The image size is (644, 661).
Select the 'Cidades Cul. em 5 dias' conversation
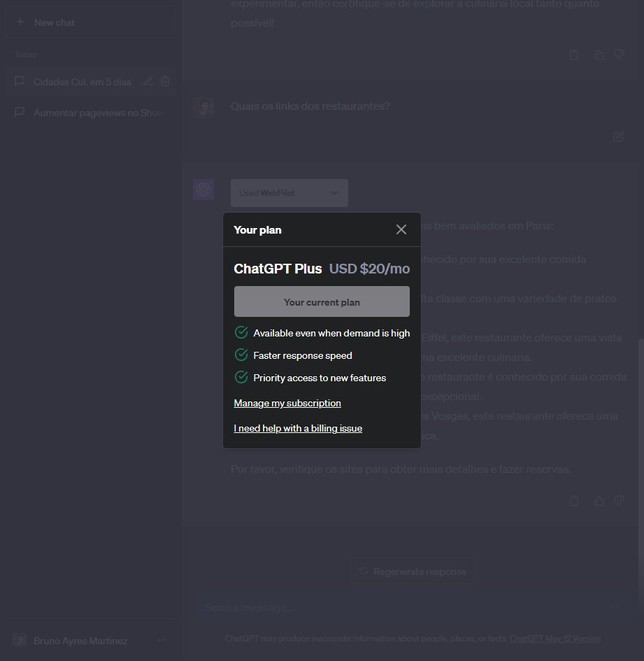[82, 81]
